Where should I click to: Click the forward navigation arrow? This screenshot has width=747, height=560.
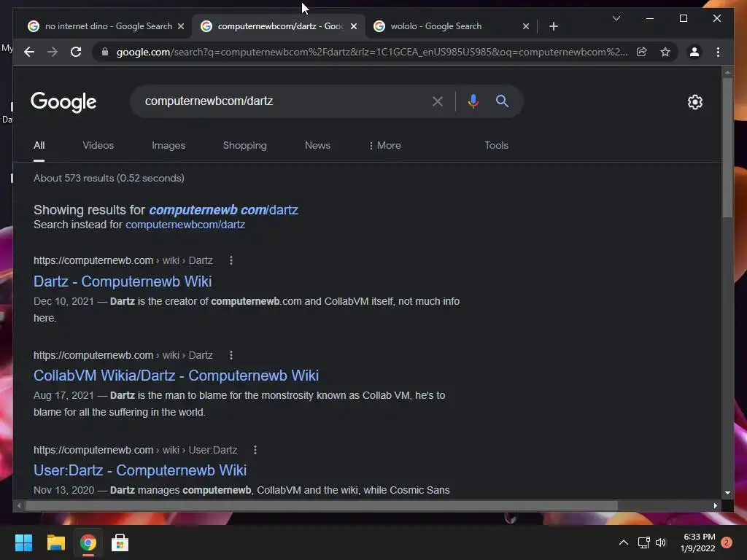[53, 52]
